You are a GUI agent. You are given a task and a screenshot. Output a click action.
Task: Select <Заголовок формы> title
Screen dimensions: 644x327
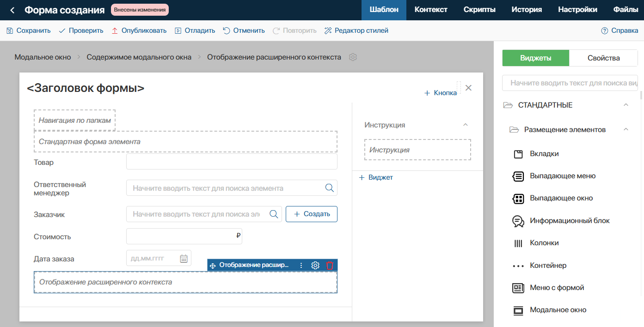pyautogui.click(x=86, y=88)
